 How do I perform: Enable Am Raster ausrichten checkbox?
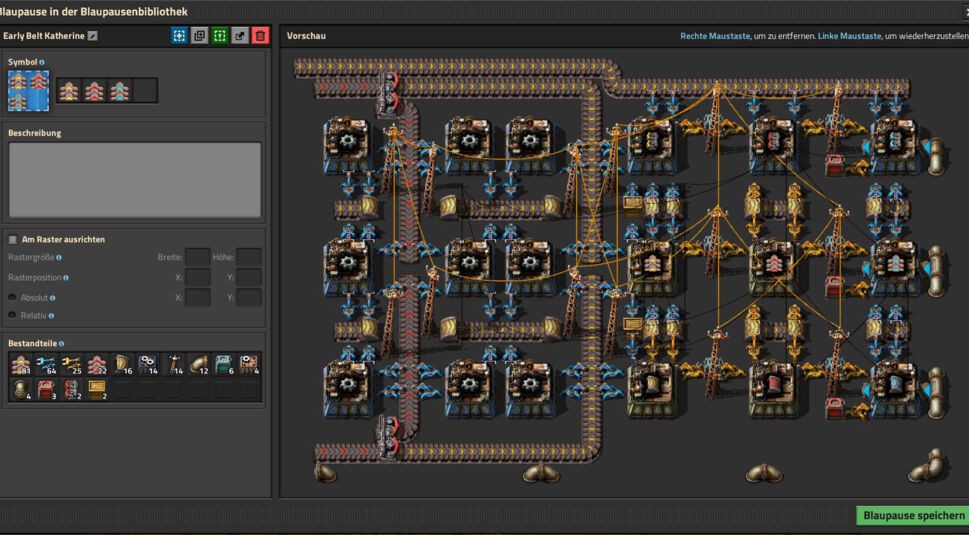(x=12, y=239)
